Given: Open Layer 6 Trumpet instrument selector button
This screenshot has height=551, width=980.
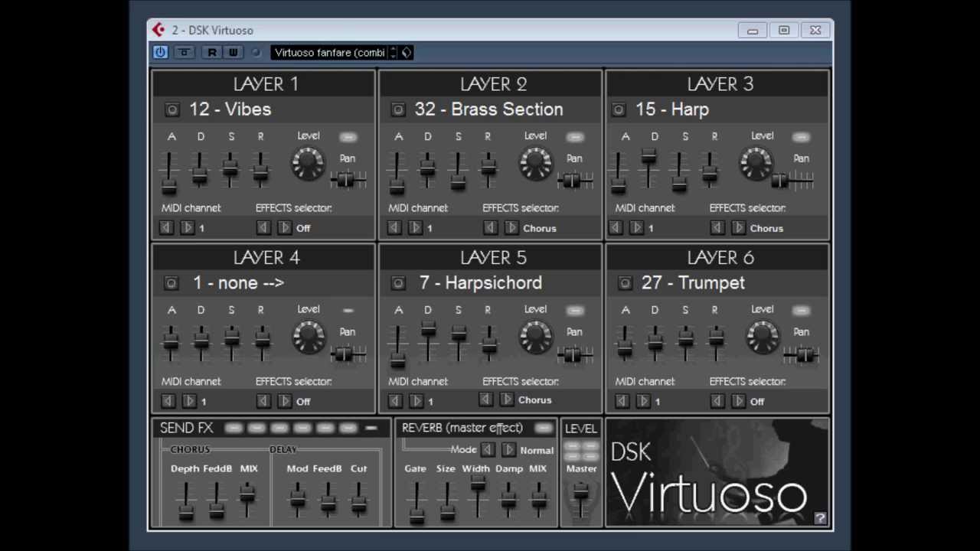Looking at the screenshot, I should [625, 283].
